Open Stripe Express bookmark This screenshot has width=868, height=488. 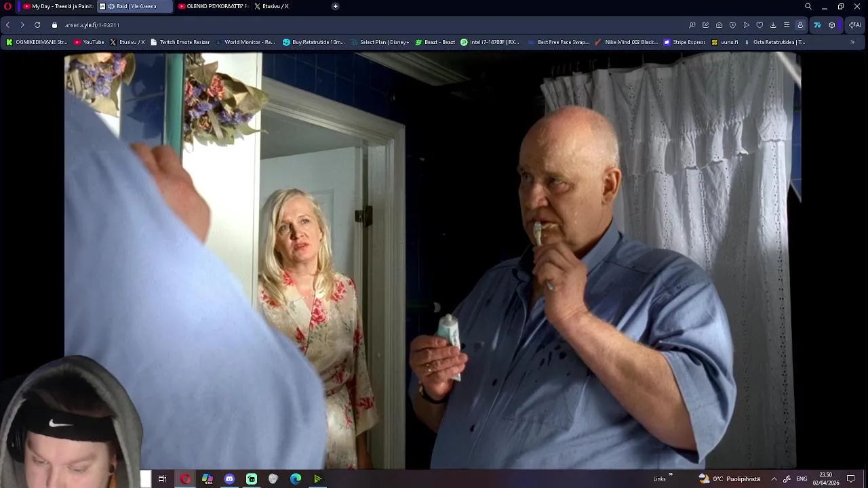point(685,42)
